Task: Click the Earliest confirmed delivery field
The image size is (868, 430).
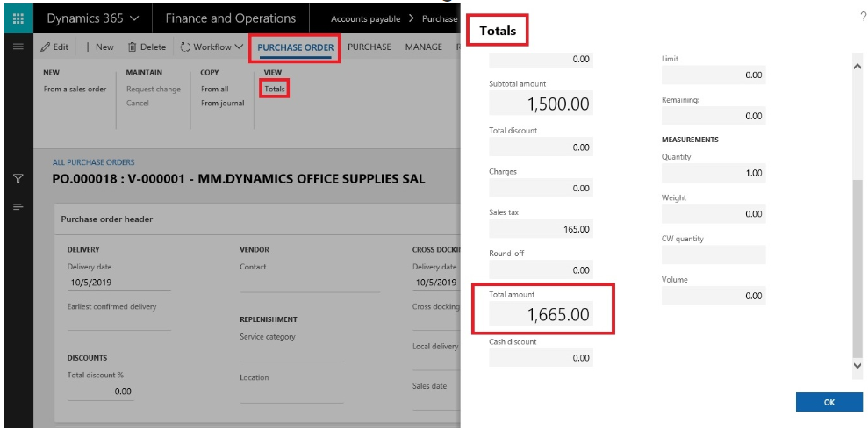Action: [119, 322]
